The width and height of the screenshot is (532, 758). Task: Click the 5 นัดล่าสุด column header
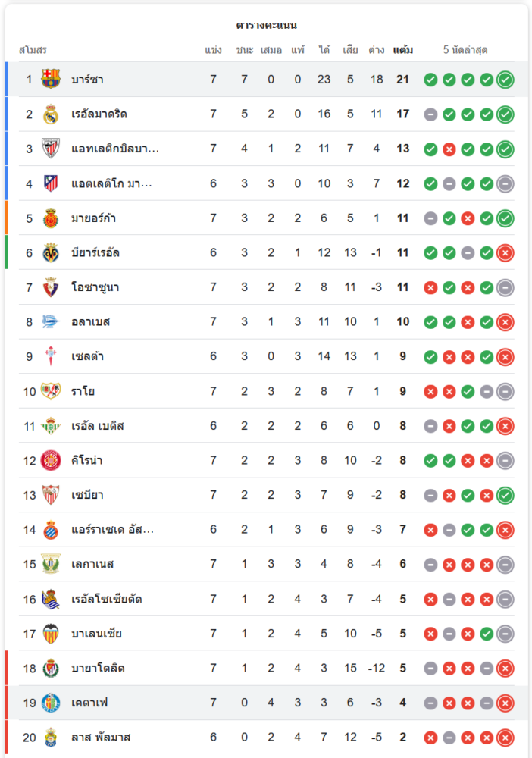(465, 50)
